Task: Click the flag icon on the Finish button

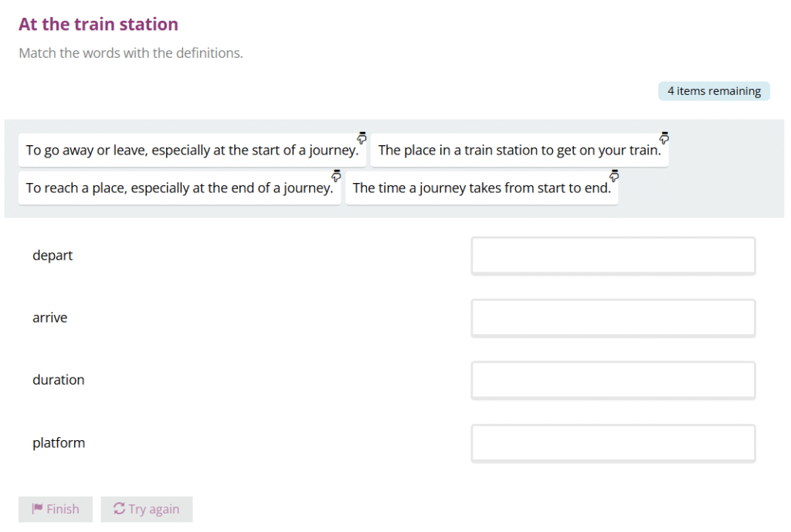Action: tap(37, 509)
